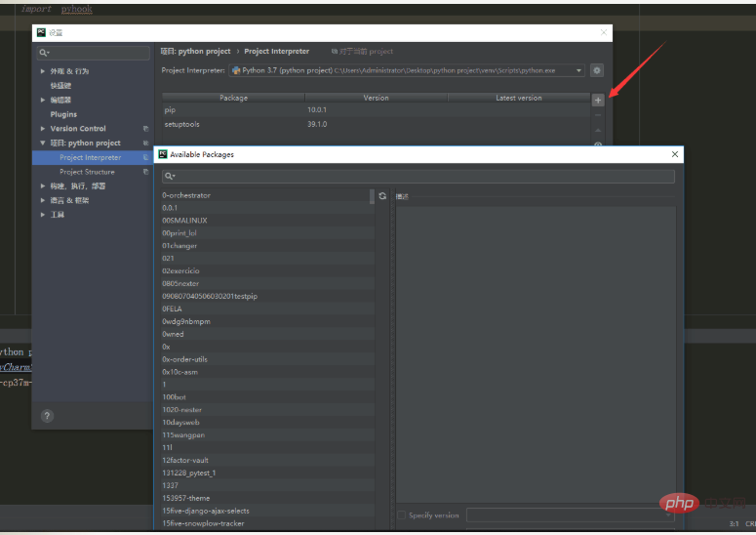Select 0-orchestrator in package list
Image resolution: width=756 pixels, height=535 pixels.
(x=267, y=195)
